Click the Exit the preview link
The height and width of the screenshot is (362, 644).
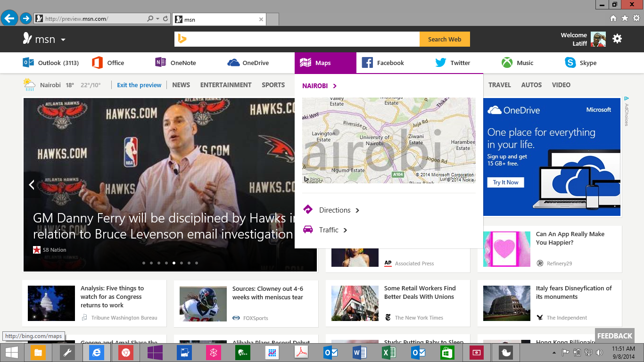tap(139, 85)
